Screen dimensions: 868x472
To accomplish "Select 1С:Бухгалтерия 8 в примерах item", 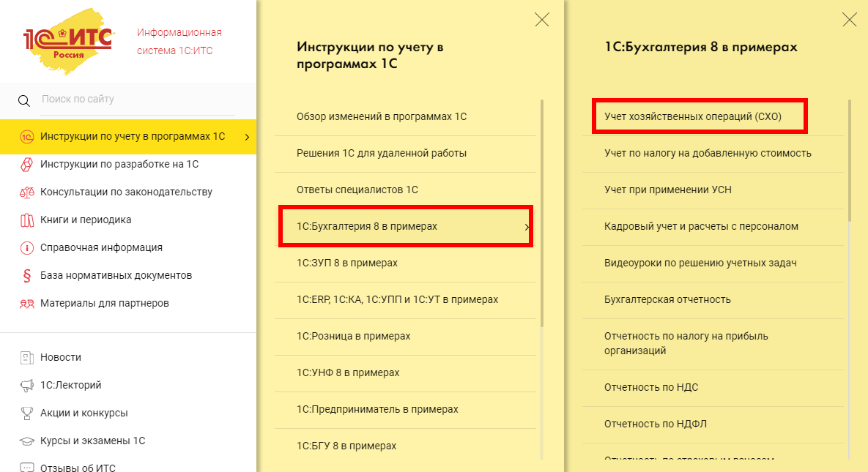I will (405, 226).
